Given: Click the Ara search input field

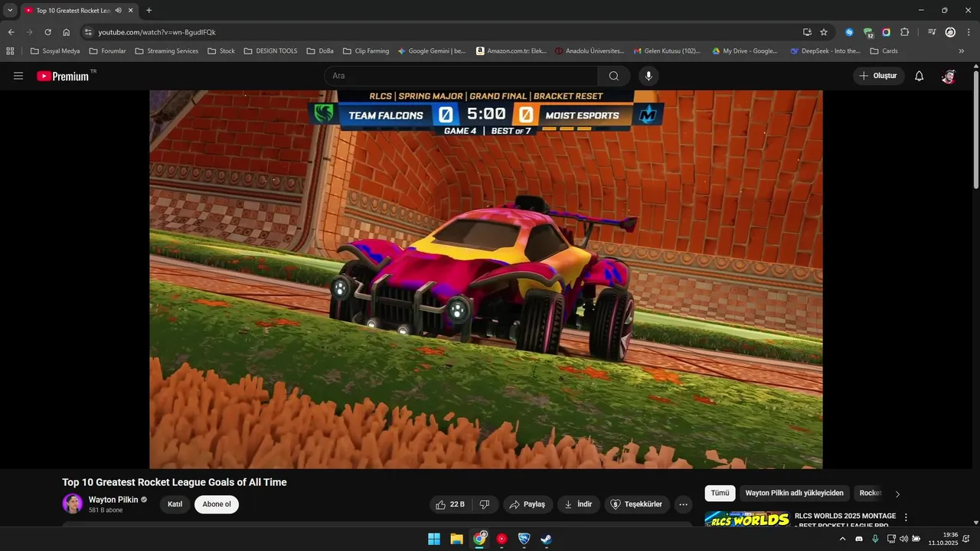Looking at the screenshot, I should (x=461, y=76).
